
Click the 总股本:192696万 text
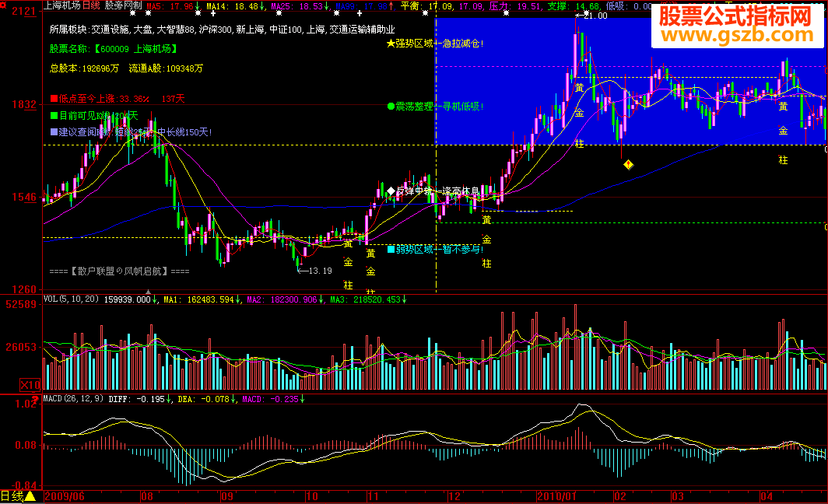click(x=85, y=68)
